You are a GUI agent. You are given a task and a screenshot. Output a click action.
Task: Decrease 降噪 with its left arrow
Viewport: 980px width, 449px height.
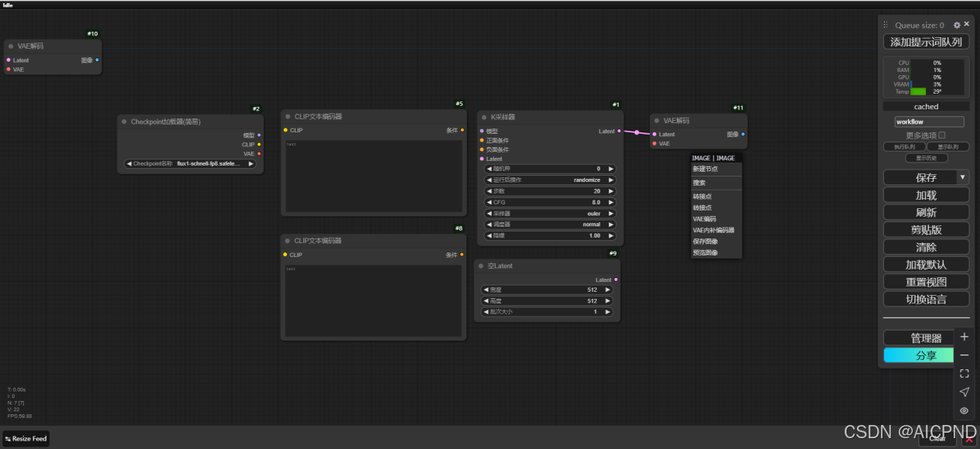(x=490, y=235)
